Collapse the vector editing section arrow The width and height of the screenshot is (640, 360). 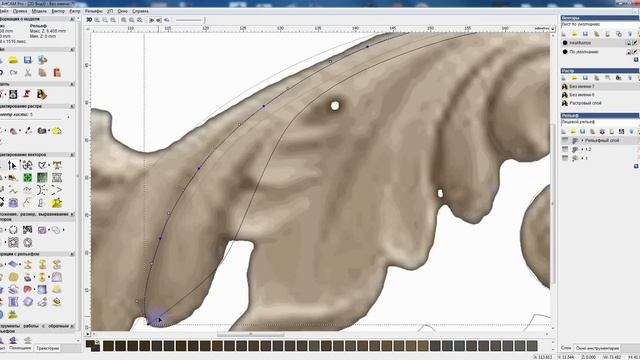click(72, 155)
